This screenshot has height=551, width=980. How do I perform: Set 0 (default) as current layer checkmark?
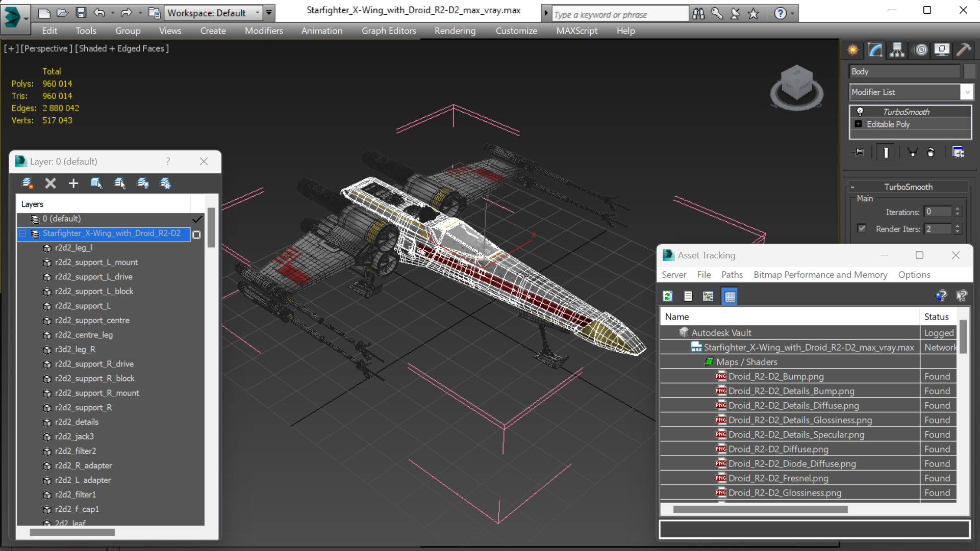(x=197, y=219)
